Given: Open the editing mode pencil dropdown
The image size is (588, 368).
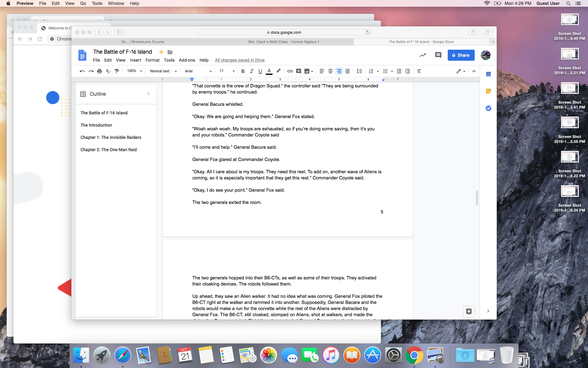Looking at the screenshot, I should pyautogui.click(x=461, y=71).
